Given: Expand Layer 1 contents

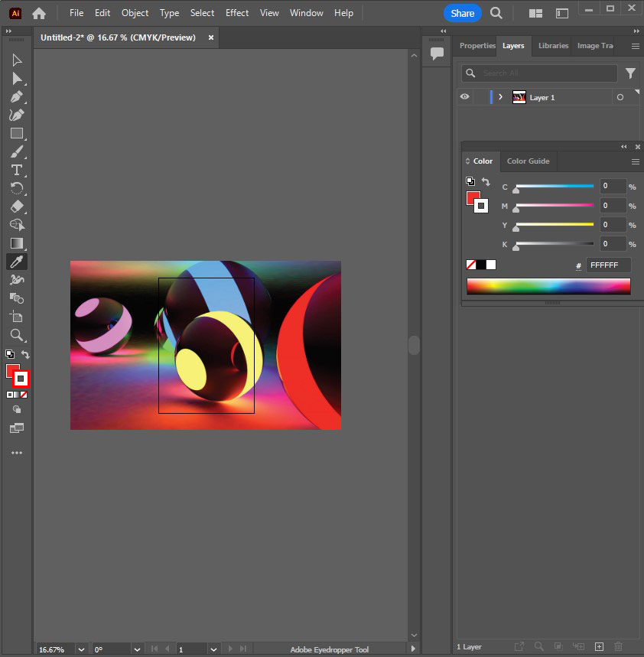Looking at the screenshot, I should pos(500,97).
